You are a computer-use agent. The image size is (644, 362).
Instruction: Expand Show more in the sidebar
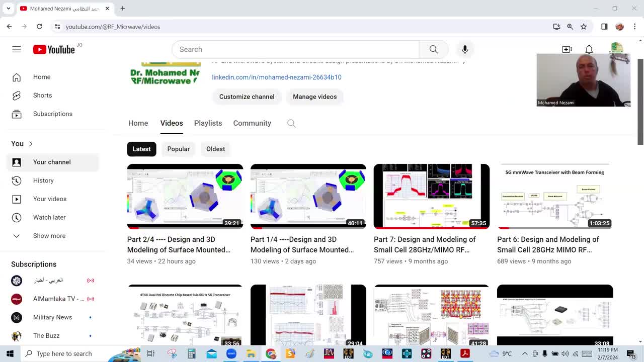coord(53,236)
